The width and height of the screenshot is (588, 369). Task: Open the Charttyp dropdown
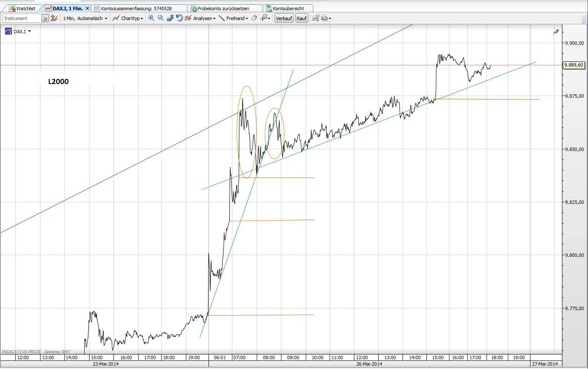pyautogui.click(x=128, y=18)
